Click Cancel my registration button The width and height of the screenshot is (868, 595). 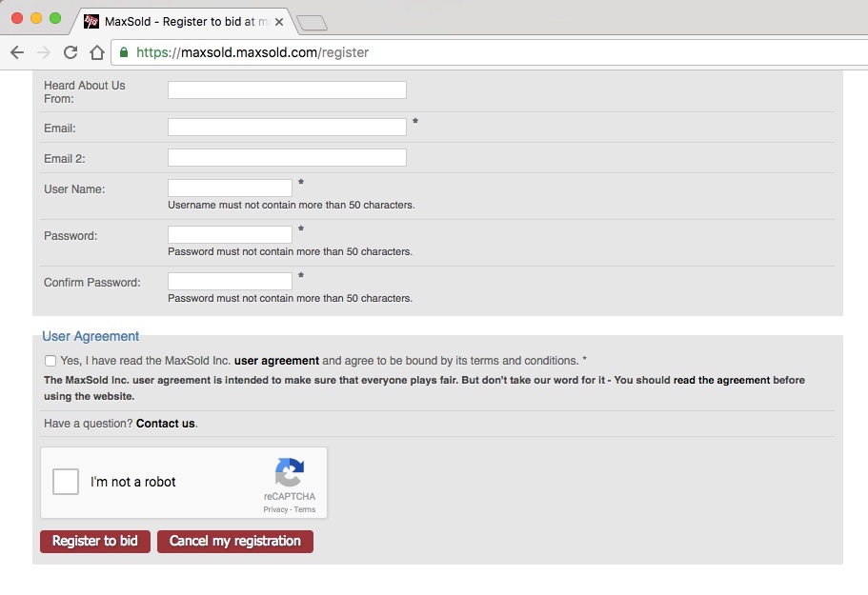[x=235, y=541]
